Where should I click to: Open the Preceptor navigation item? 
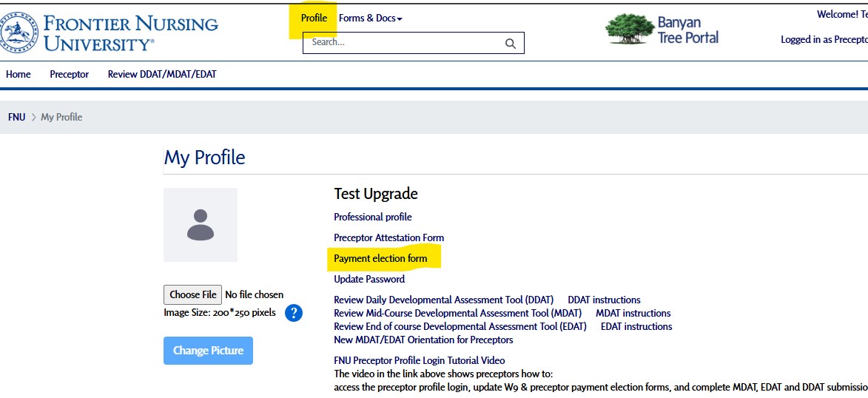coord(69,74)
